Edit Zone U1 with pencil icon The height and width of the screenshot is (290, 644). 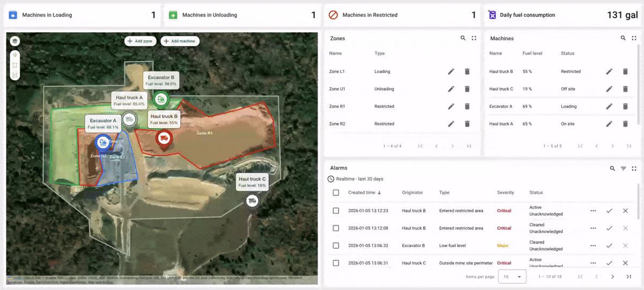click(451, 89)
